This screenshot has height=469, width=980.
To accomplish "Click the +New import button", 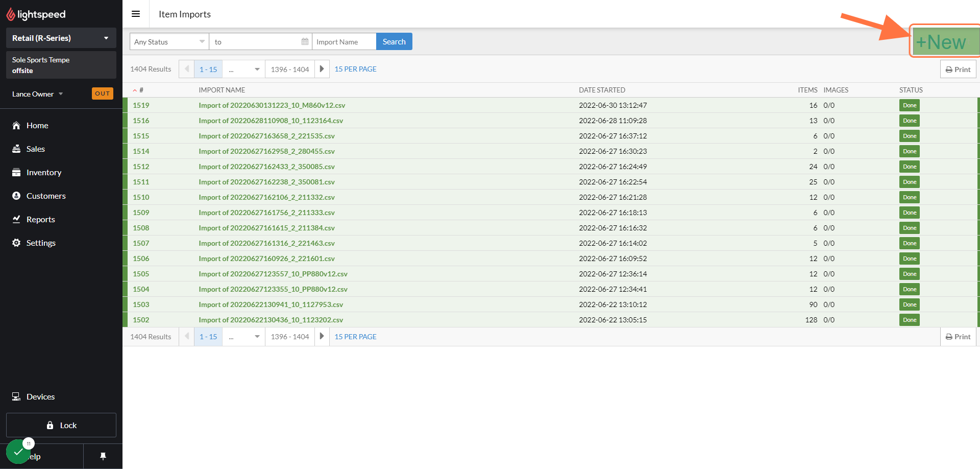I will 945,41.
